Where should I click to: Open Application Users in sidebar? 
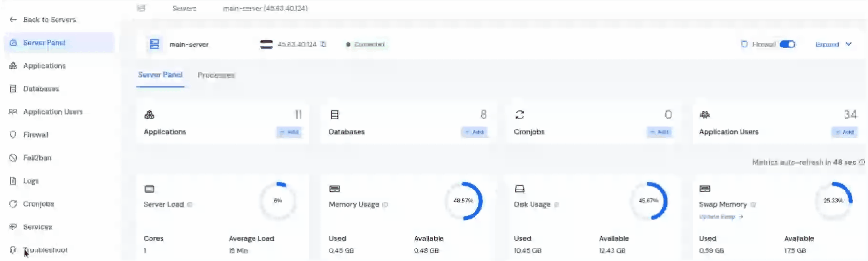pyautogui.click(x=53, y=112)
